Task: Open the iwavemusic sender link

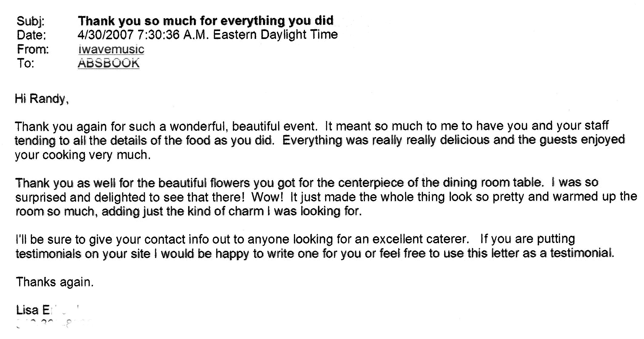Action: 111,49
